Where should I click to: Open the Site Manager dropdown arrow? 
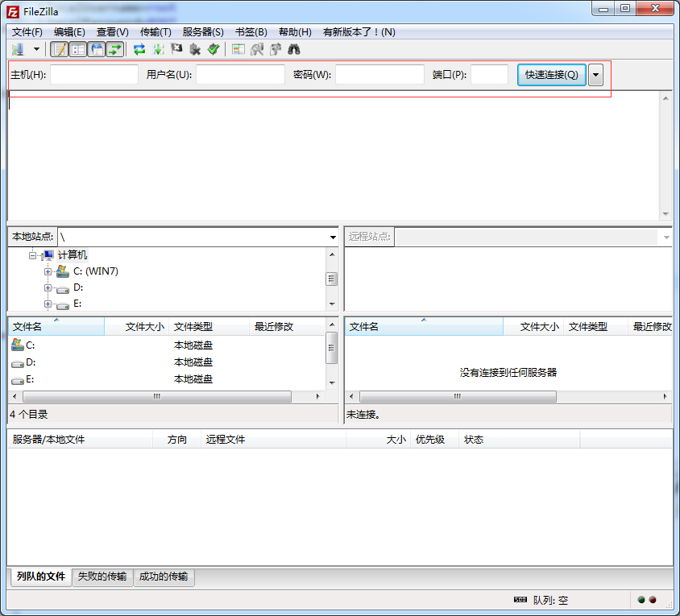point(36,49)
